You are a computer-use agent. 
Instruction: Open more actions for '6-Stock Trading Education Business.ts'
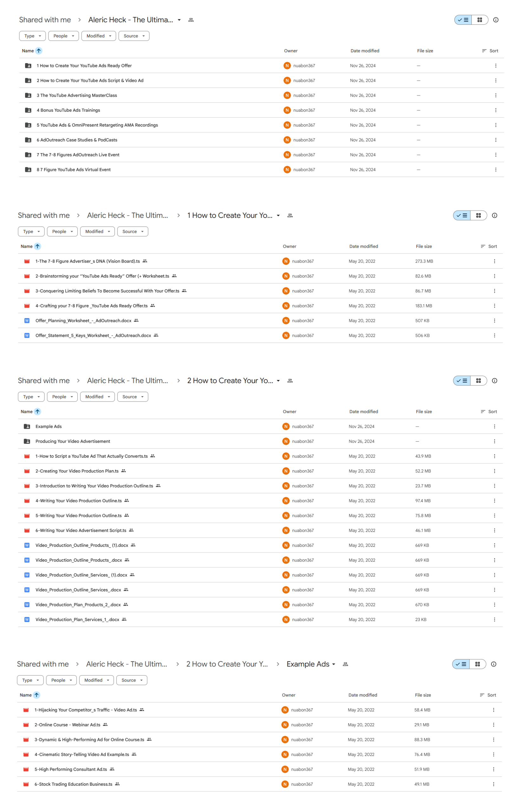(493, 784)
